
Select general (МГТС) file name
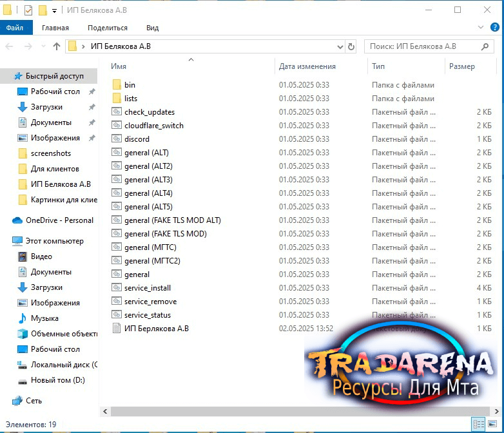click(150, 247)
